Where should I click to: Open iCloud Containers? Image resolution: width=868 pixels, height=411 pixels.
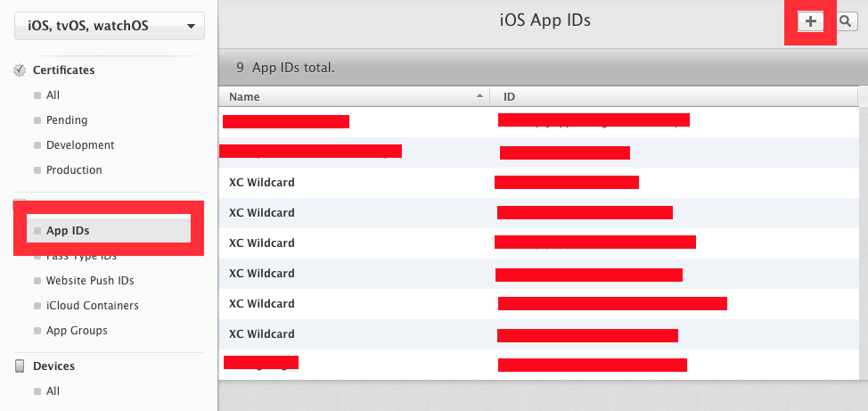click(x=93, y=306)
